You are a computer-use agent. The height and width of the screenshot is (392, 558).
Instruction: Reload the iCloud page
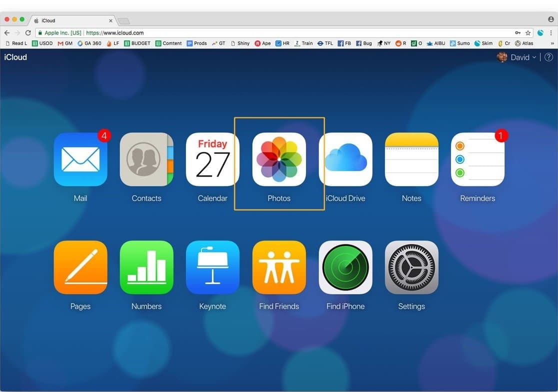click(28, 32)
